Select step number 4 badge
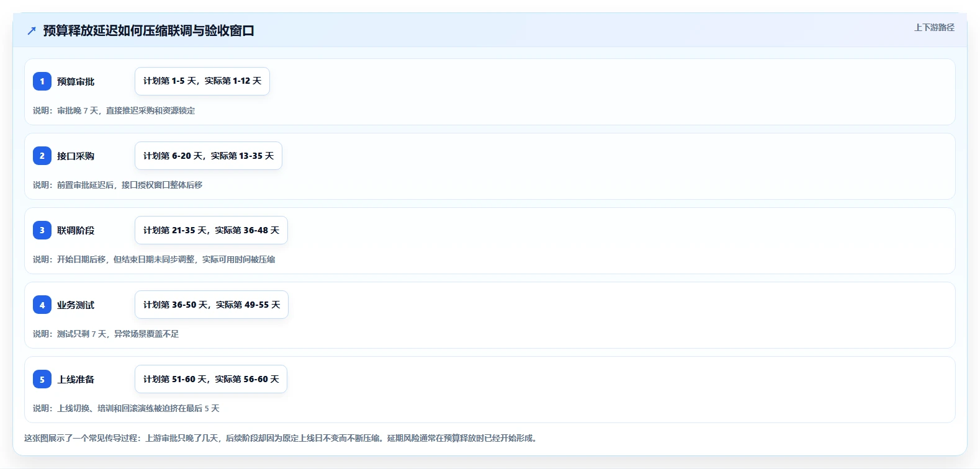The height and width of the screenshot is (469, 980). pos(42,305)
